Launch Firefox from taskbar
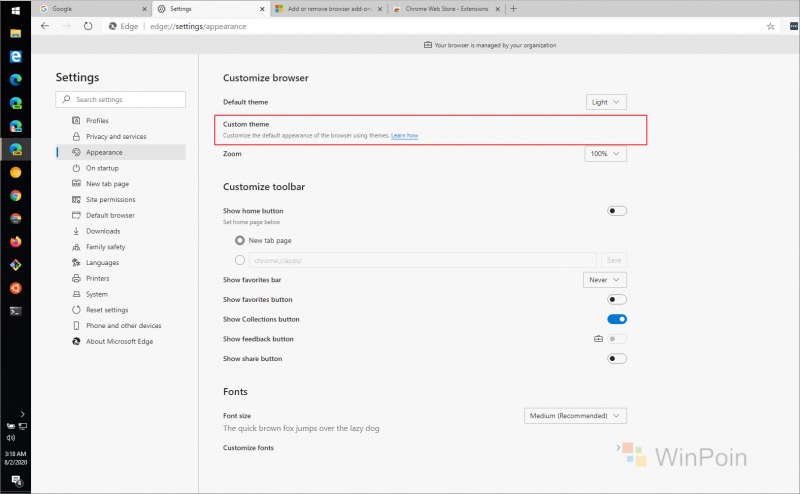800x494 pixels. pos(15,241)
